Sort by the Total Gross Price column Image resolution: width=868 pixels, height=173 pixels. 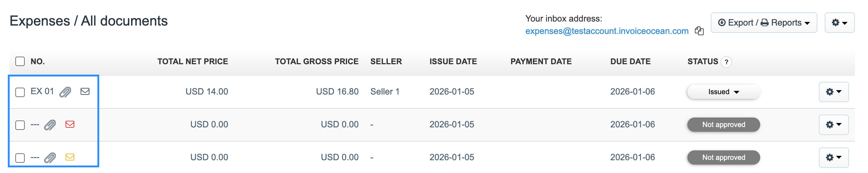click(x=316, y=61)
